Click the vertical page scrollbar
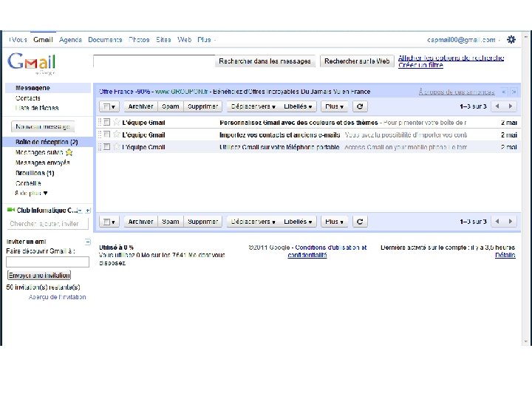532x399 pixels. tap(525, 188)
